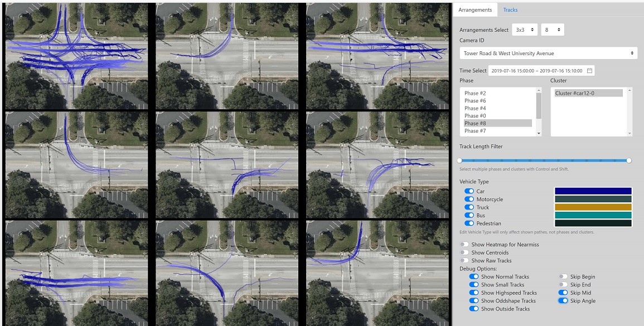This screenshot has height=326, width=644.
Task: Disable the Skip Angle option
Action: pos(563,301)
